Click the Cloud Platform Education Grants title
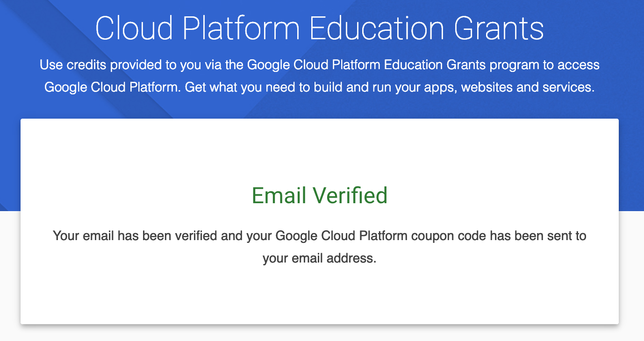Screen dimensions: 644x341 (x=320, y=29)
